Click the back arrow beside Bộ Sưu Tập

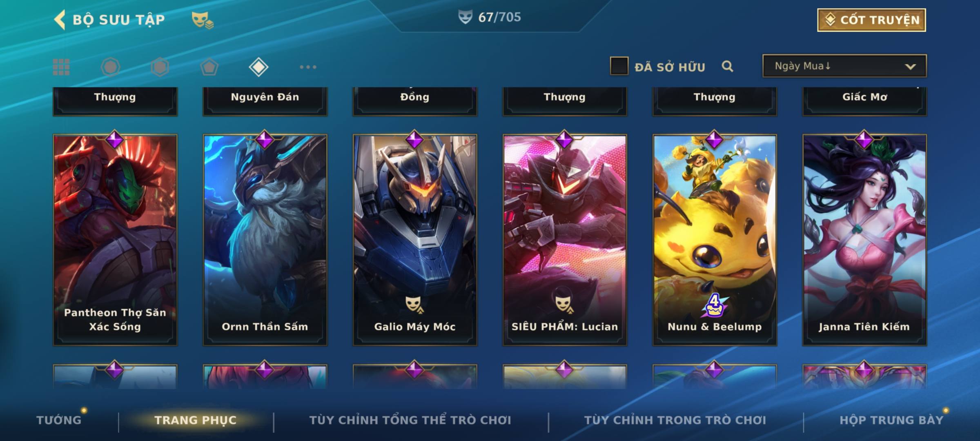pos(60,20)
